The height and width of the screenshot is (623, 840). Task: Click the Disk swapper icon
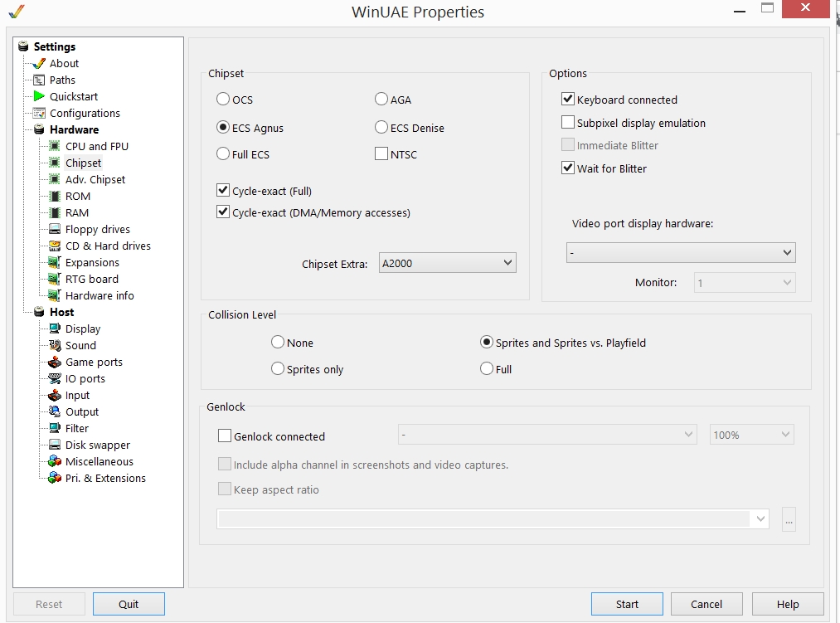pos(54,445)
